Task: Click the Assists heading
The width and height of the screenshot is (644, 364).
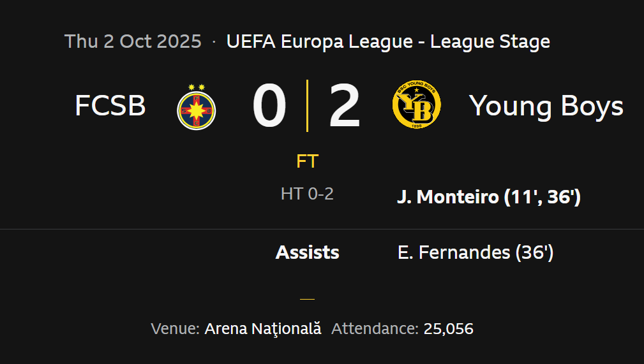Action: point(307,252)
